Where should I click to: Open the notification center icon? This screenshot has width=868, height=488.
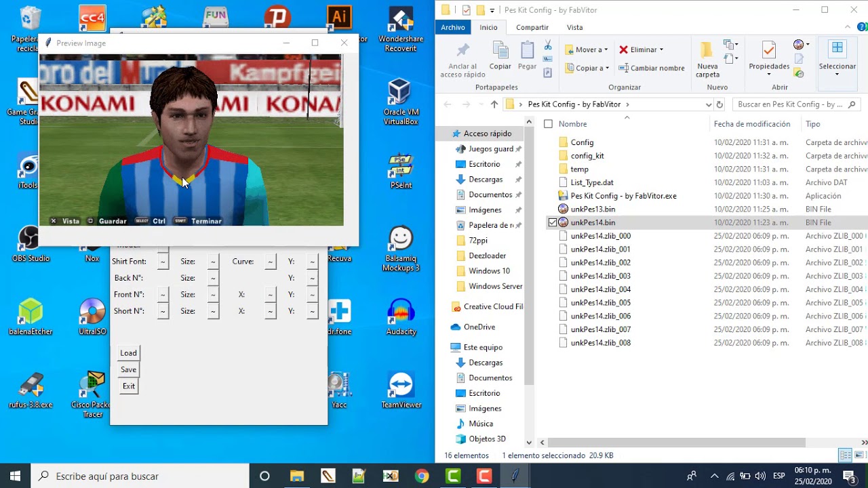coord(849,476)
